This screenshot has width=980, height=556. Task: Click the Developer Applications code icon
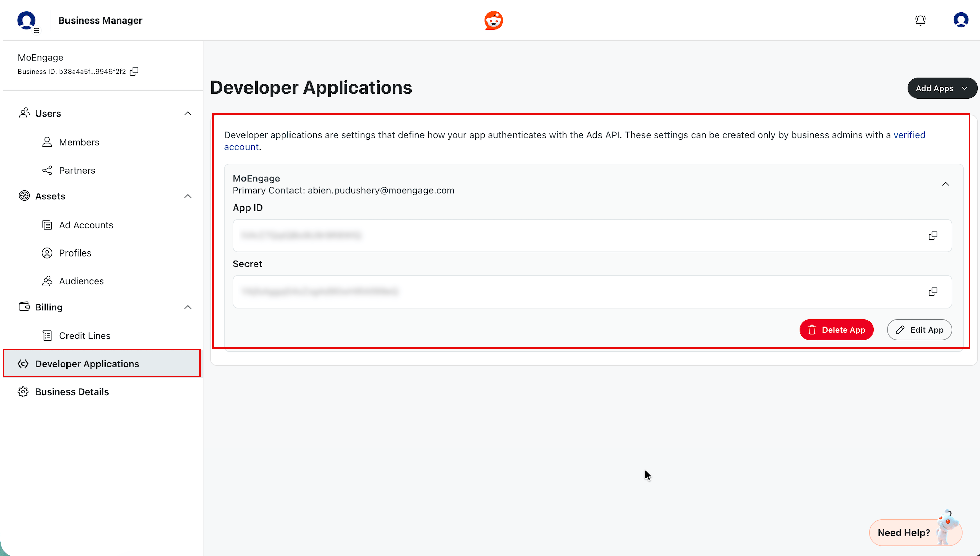point(23,364)
